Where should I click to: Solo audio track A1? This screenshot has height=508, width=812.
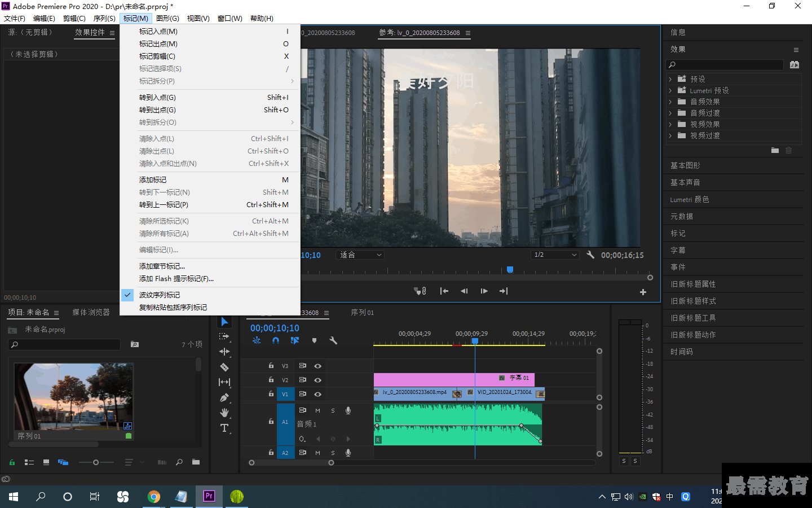pyautogui.click(x=333, y=410)
